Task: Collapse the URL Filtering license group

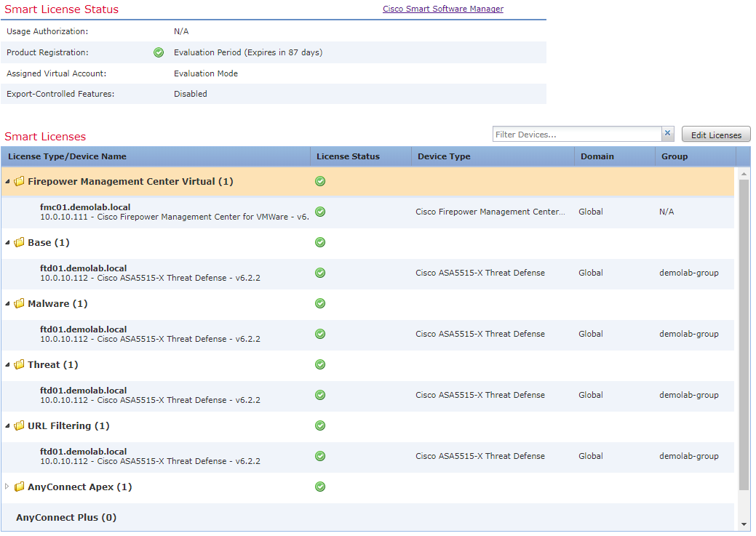Action: (7, 425)
